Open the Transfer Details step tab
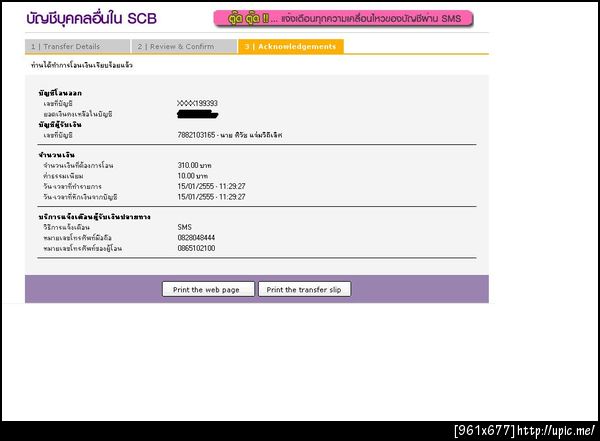 [77, 46]
